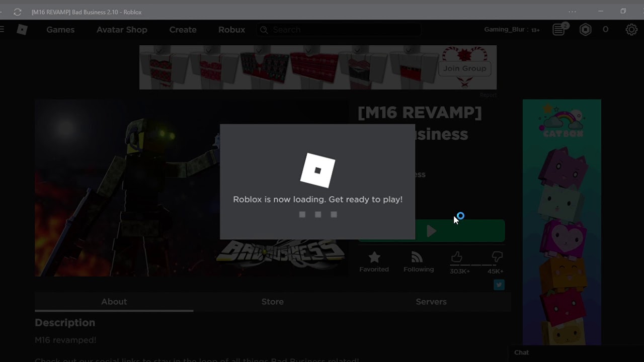This screenshot has height=362, width=644.
Task: Click the 45K+ dislikes count
Action: (x=495, y=271)
